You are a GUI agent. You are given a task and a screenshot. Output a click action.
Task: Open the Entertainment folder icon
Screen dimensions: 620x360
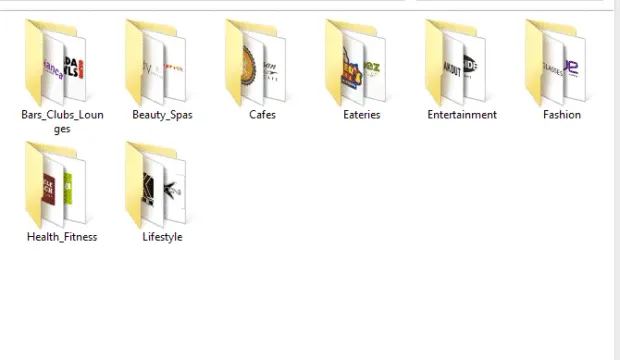456,62
